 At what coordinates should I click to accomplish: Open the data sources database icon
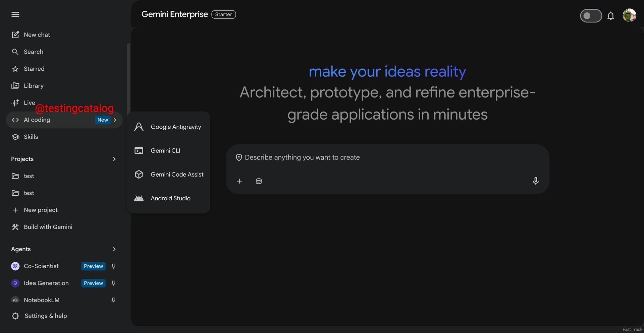259,181
